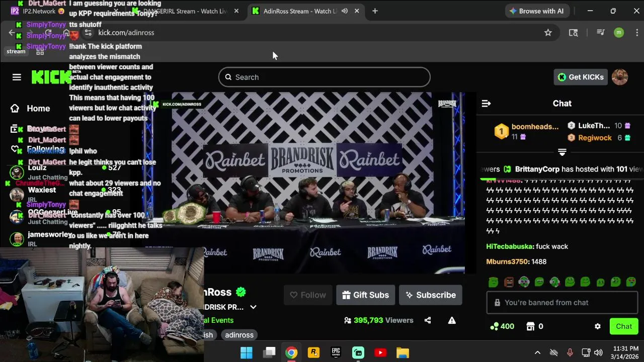
Task: Open Streamlabs on the taskbar
Action: 358,352
